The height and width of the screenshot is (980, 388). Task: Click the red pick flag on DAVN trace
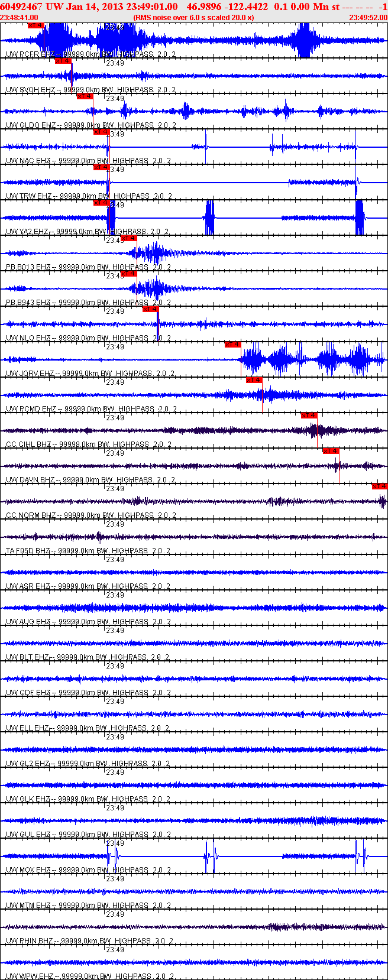coord(331,451)
